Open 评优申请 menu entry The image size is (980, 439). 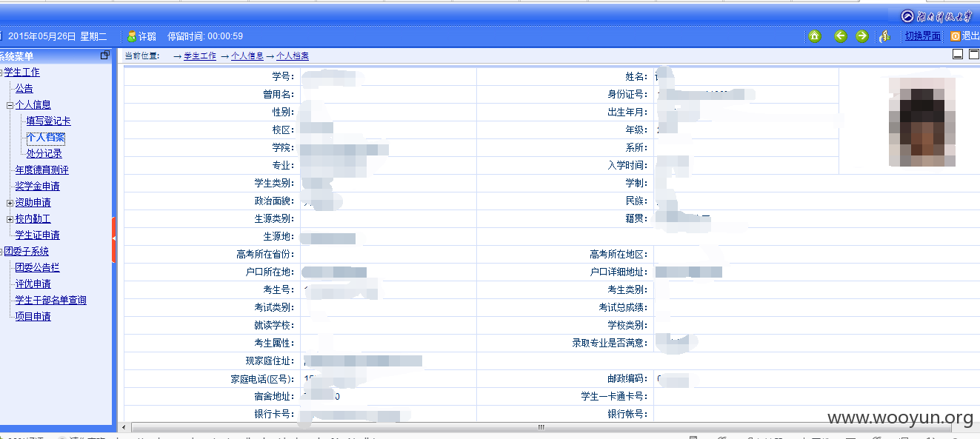tap(33, 284)
